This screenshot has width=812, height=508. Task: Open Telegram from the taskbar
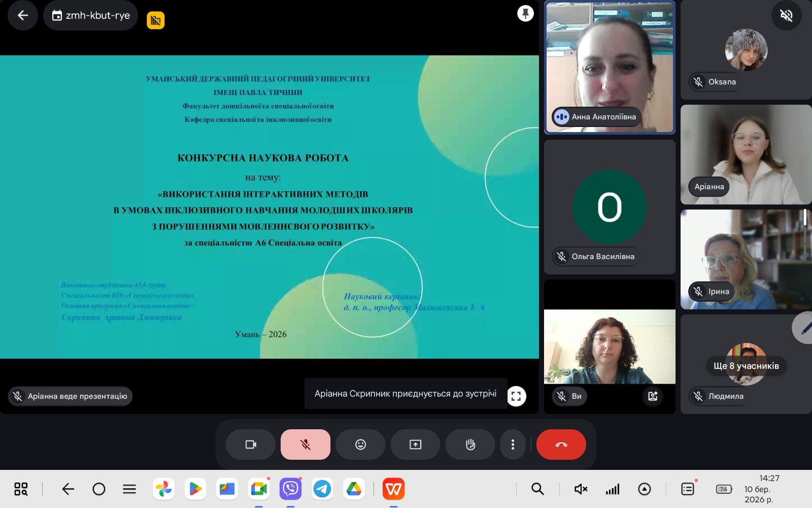point(322,489)
